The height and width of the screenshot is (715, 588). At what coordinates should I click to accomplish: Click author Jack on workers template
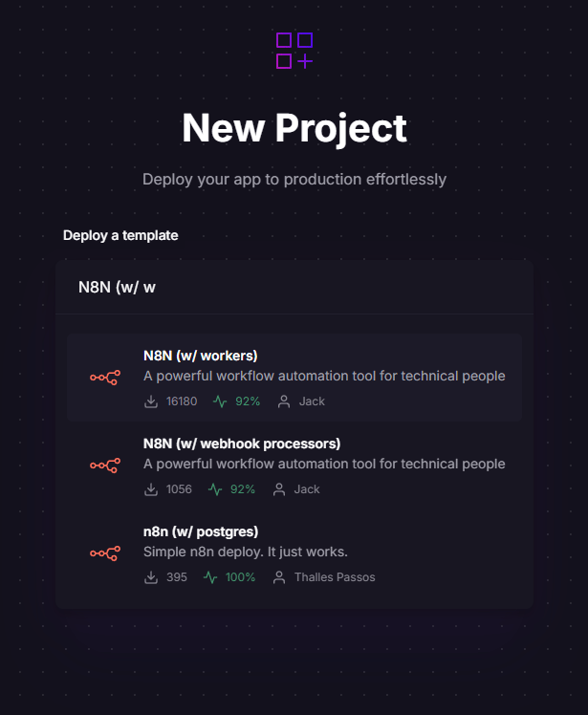[312, 401]
